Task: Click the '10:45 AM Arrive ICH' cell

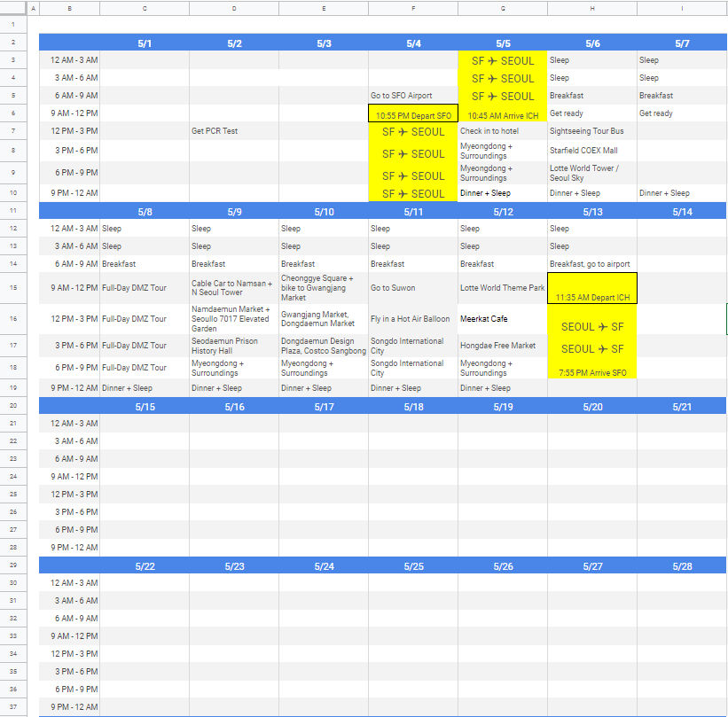Action: 503,113
